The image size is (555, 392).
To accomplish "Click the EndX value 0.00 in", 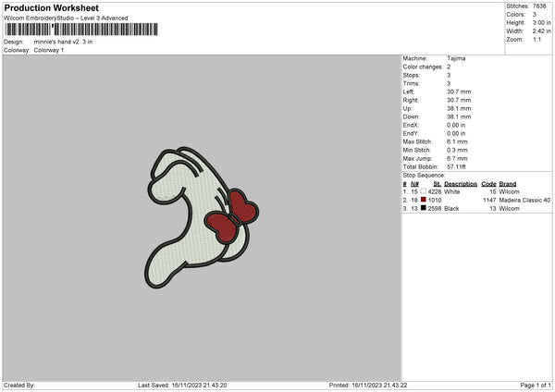I will click(x=456, y=125).
